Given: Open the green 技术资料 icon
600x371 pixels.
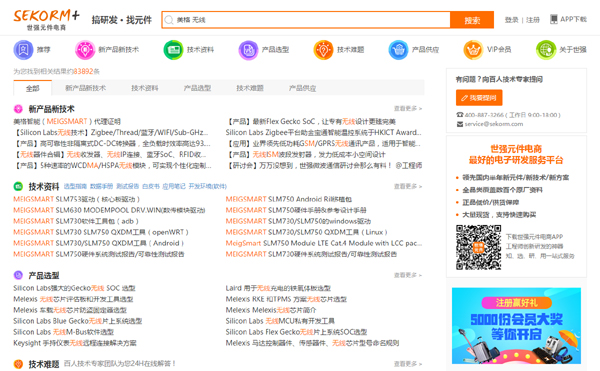Looking at the screenshot, I should point(173,50).
